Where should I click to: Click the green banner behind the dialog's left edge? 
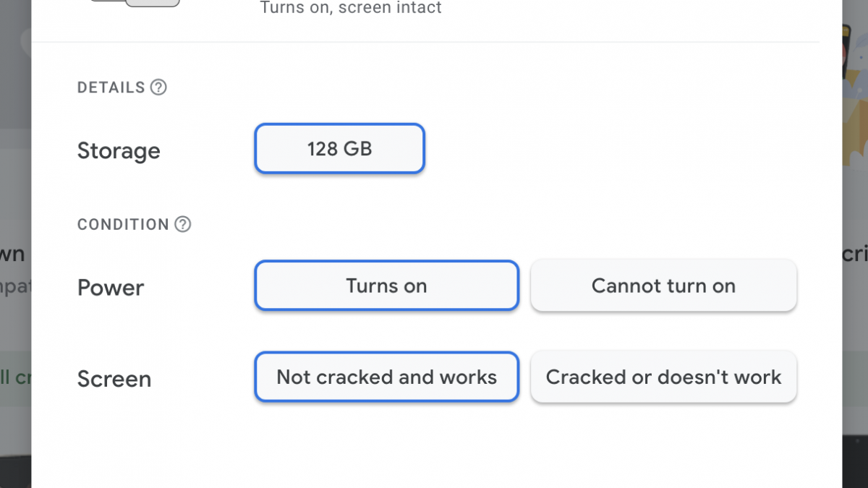pyautogui.click(x=14, y=377)
